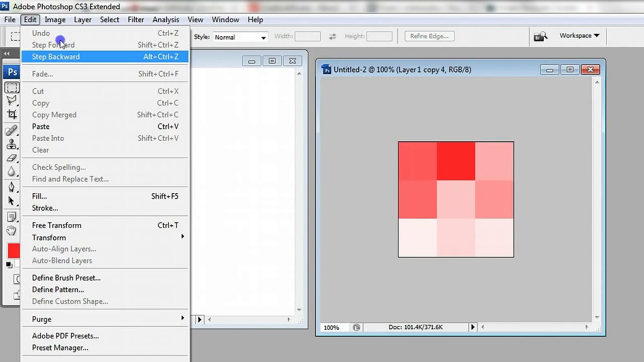This screenshot has width=644, height=362.
Task: Choose Step Backward from Edit menu
Action: (x=105, y=57)
